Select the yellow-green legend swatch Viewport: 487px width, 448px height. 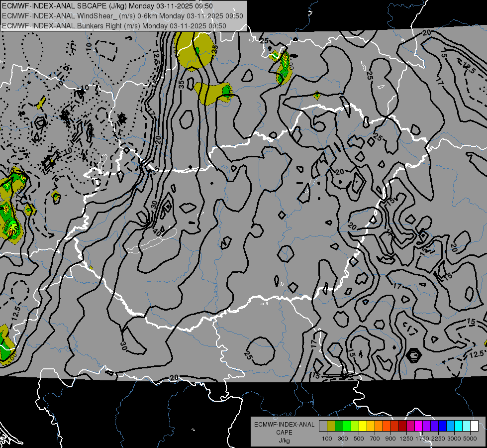click(355, 426)
